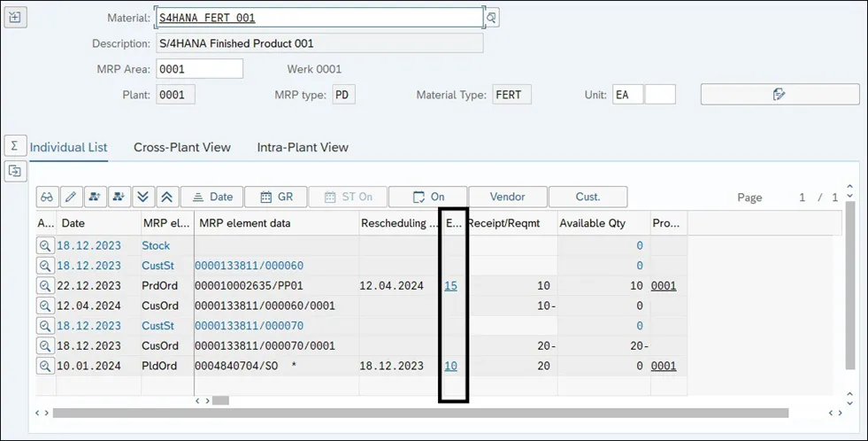Click the details magnifier on PldOrd row

(45, 366)
